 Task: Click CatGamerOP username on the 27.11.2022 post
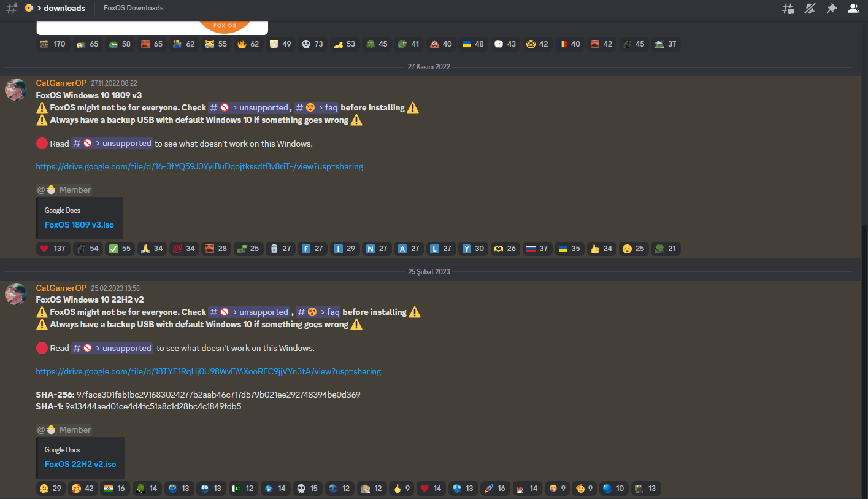[x=61, y=83]
